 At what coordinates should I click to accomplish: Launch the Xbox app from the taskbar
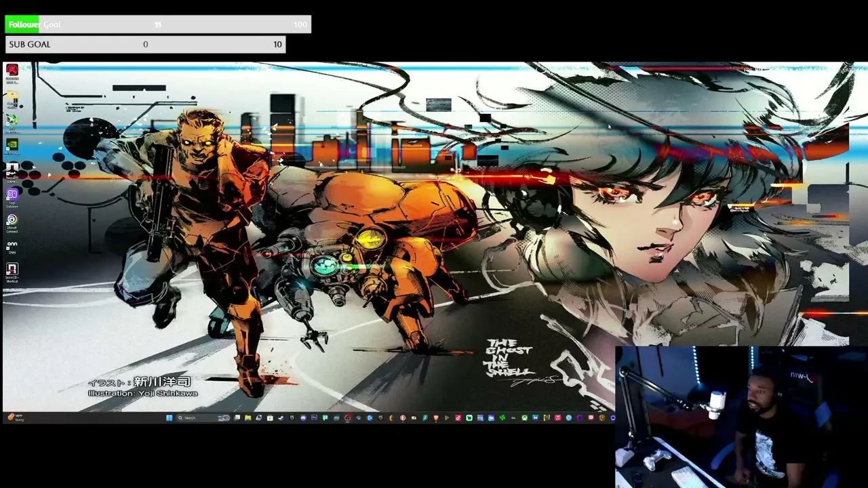pos(525,418)
